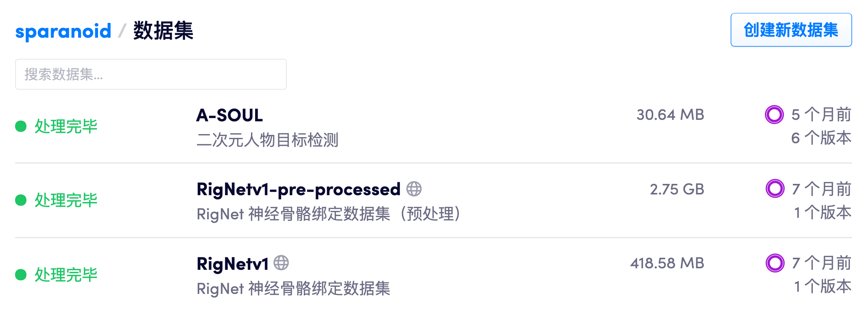Click the globe icon next to RigNetv1-pre-processed

[414, 189]
